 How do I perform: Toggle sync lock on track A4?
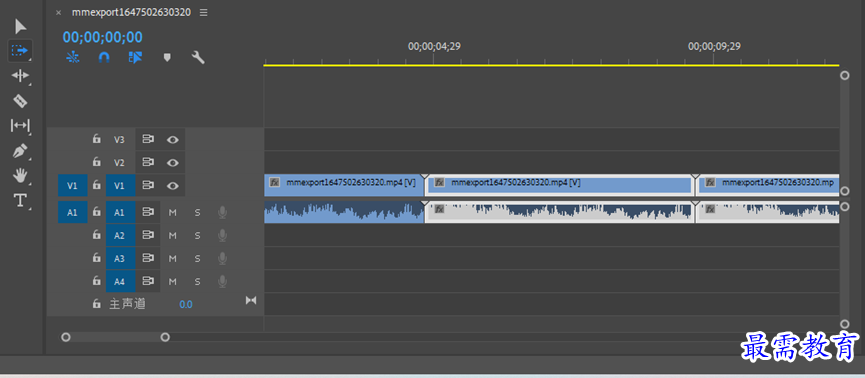click(x=148, y=282)
